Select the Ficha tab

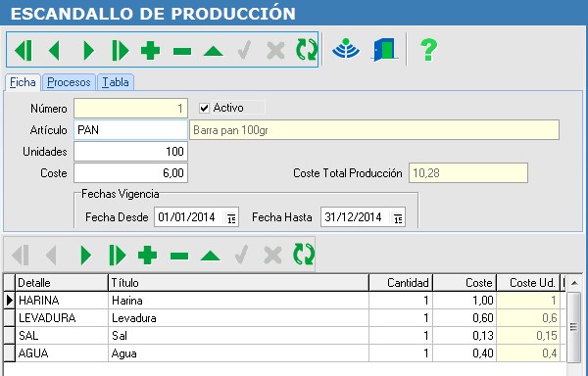click(23, 82)
